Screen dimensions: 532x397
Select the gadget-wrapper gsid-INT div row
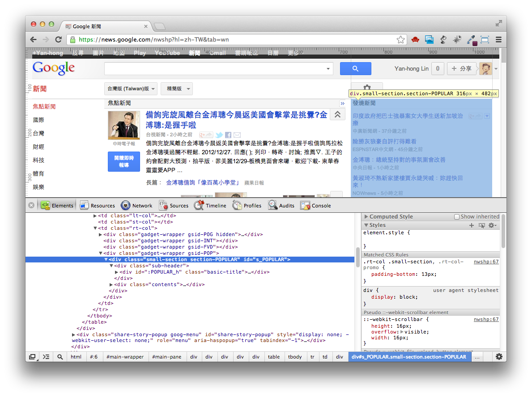[x=170, y=241]
